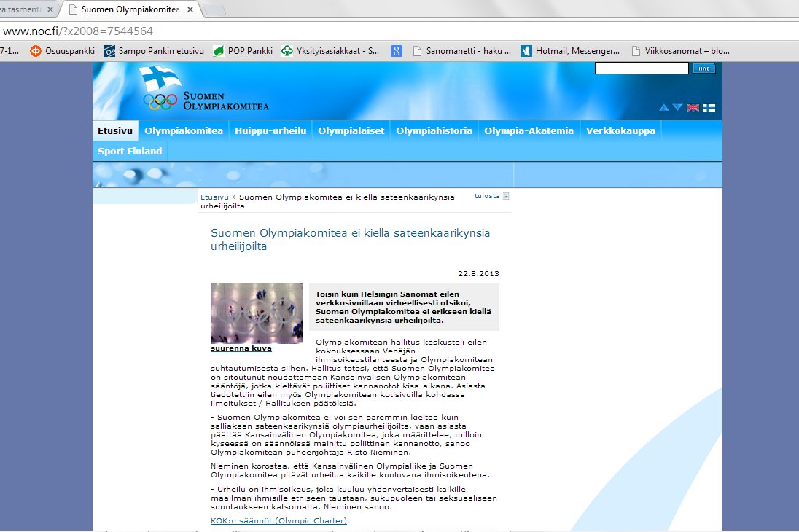Open the Sport Finland menu item
Image resolution: width=799 pixels, height=532 pixels.
click(130, 151)
